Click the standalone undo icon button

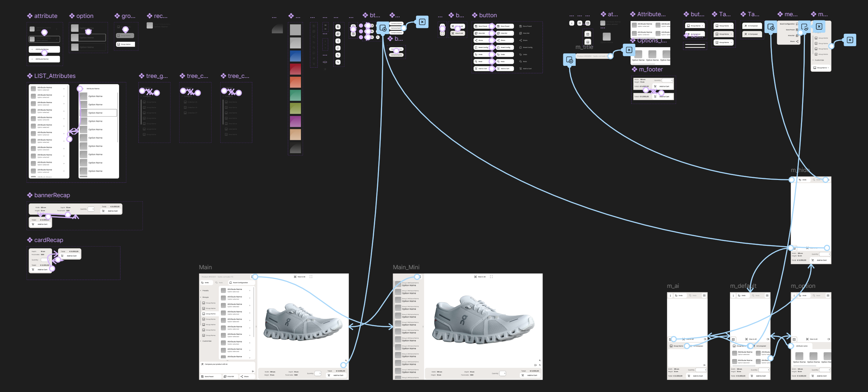pos(338,55)
